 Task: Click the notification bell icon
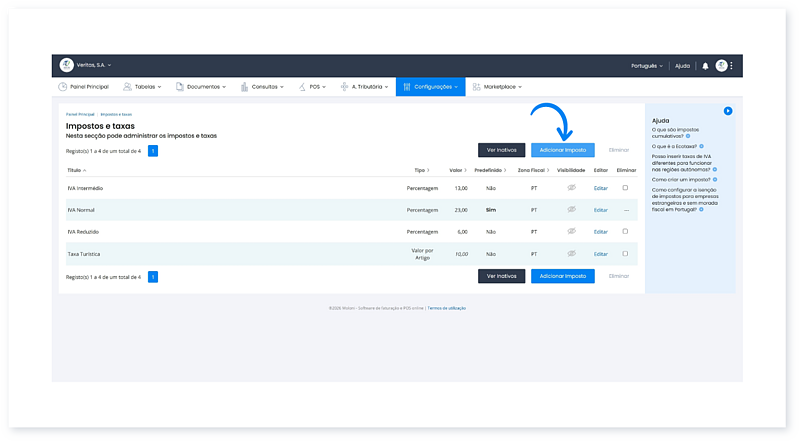705,66
